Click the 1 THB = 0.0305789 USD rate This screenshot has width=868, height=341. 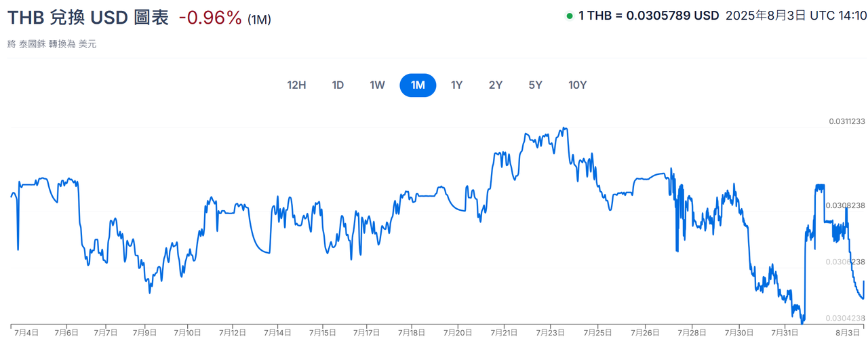[x=648, y=16]
